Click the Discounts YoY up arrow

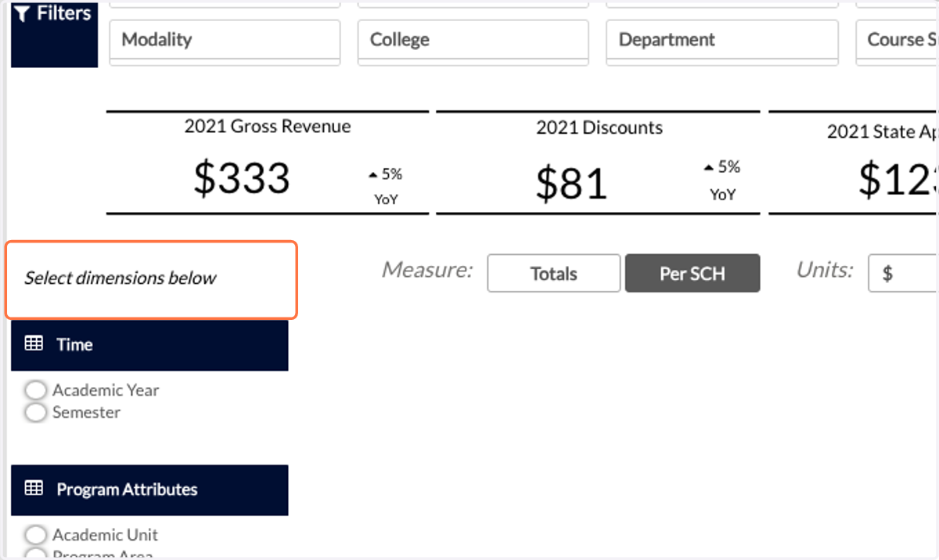[x=709, y=167]
